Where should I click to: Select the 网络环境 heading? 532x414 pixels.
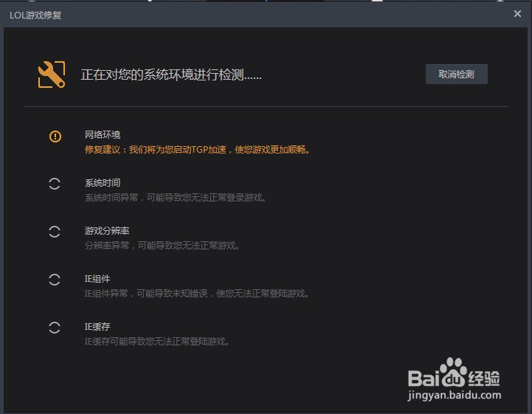[x=103, y=135]
